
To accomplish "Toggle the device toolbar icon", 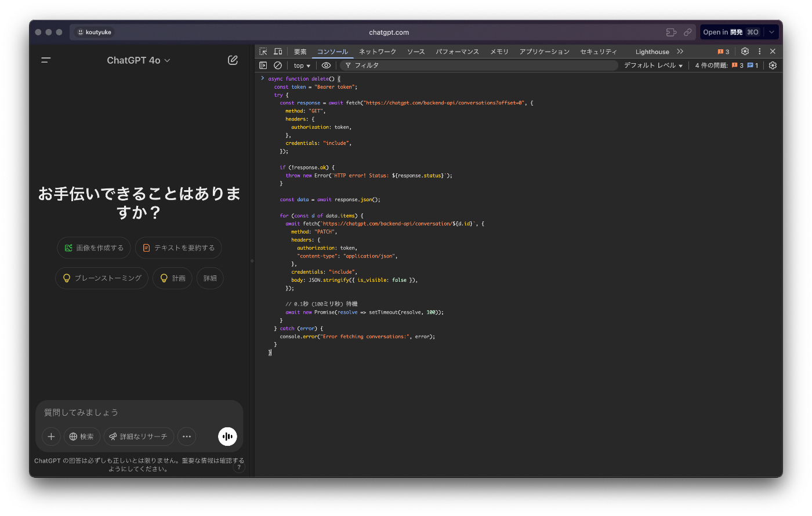I will click(x=278, y=52).
